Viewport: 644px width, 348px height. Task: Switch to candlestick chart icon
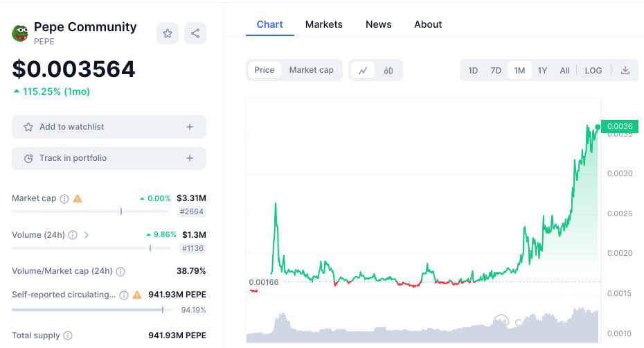click(388, 70)
